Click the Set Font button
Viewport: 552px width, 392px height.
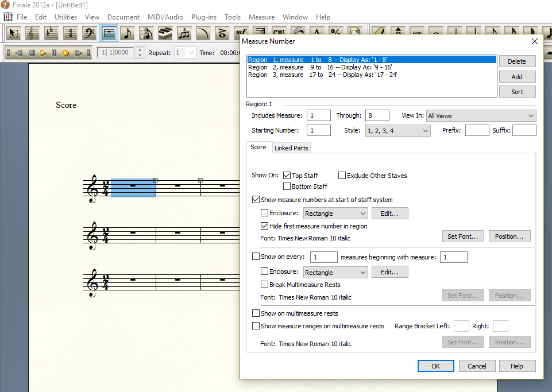coord(463,236)
